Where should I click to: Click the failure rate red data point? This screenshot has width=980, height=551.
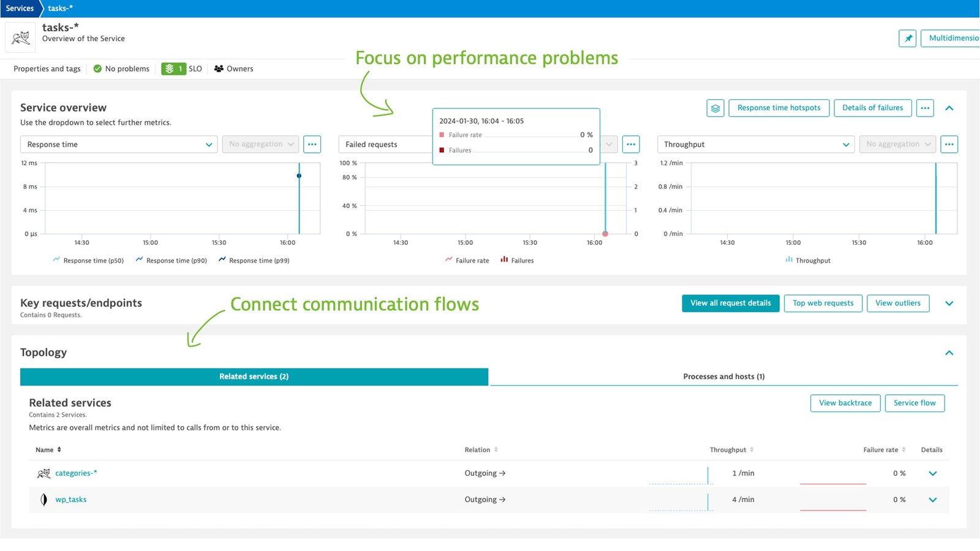coord(605,234)
